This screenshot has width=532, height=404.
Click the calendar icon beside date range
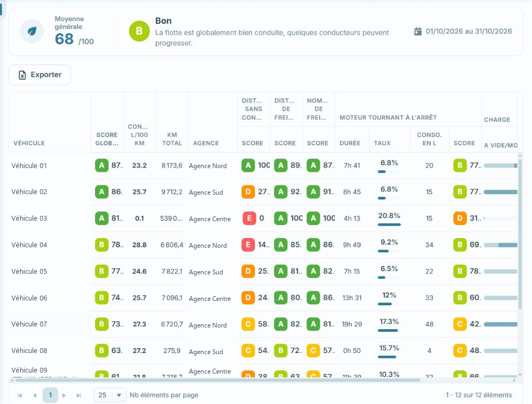coord(417,31)
